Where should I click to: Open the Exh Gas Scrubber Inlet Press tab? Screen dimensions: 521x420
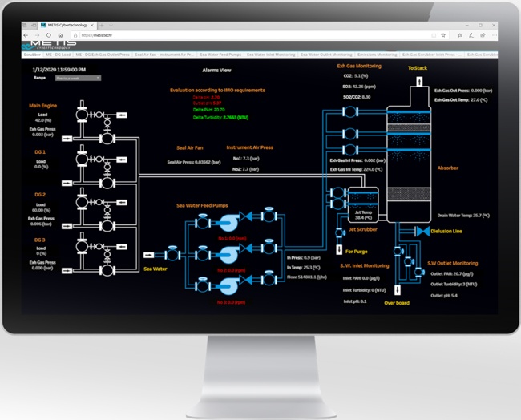pyautogui.click(x=431, y=55)
